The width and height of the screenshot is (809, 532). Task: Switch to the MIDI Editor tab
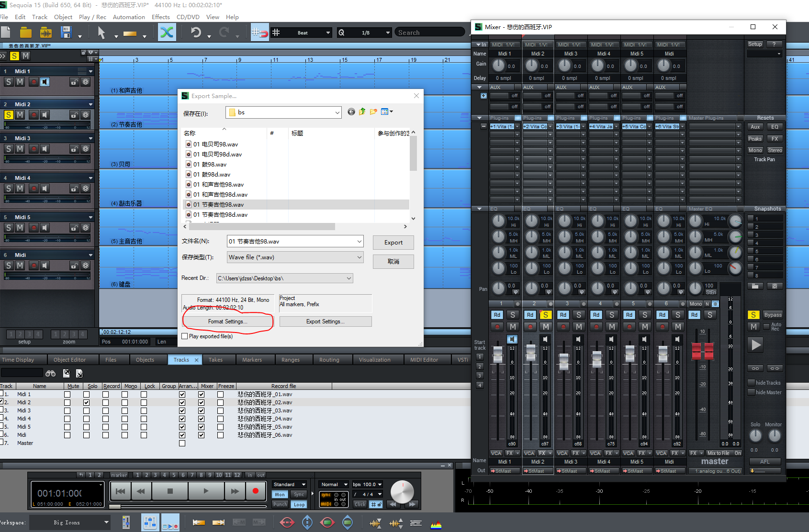[x=424, y=360]
